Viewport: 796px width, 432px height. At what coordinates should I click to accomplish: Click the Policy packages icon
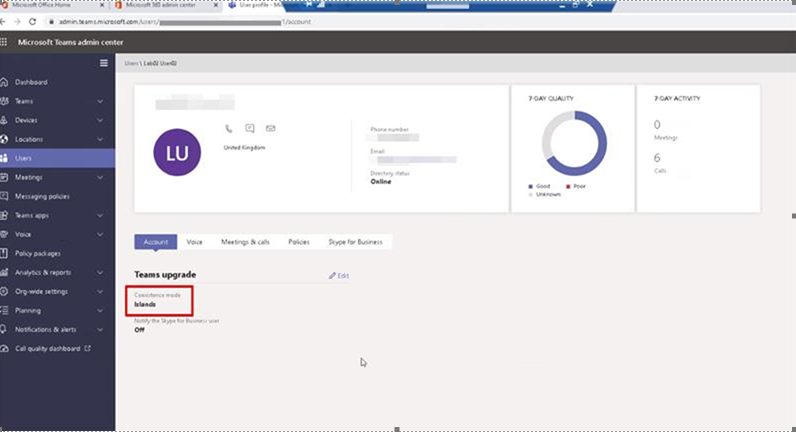4,253
